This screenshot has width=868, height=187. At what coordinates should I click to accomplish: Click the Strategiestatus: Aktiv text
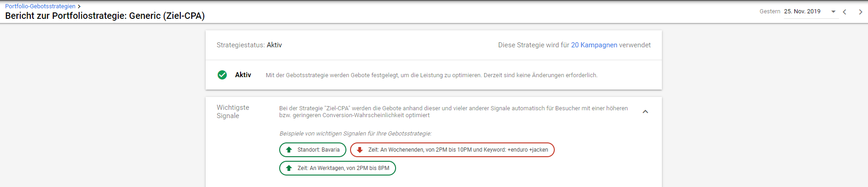(x=249, y=45)
